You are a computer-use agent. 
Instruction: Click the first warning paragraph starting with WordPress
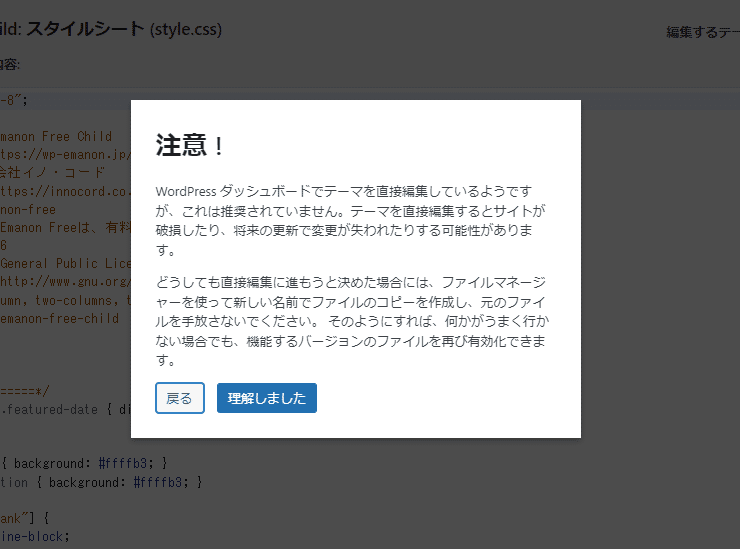350,220
